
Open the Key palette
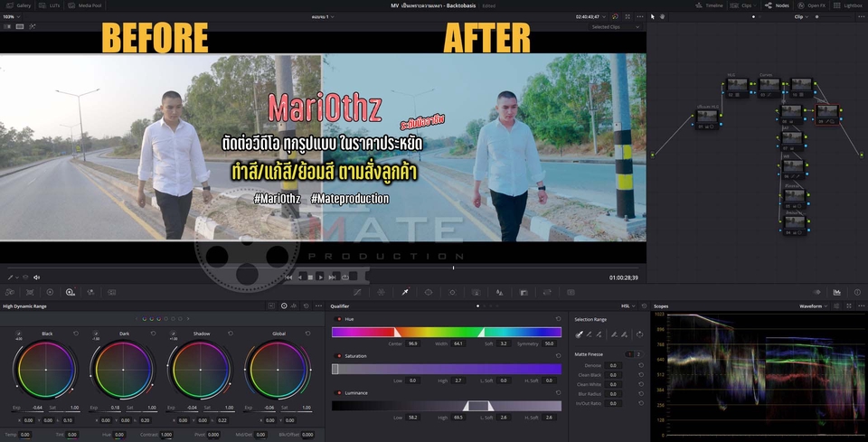click(524, 292)
